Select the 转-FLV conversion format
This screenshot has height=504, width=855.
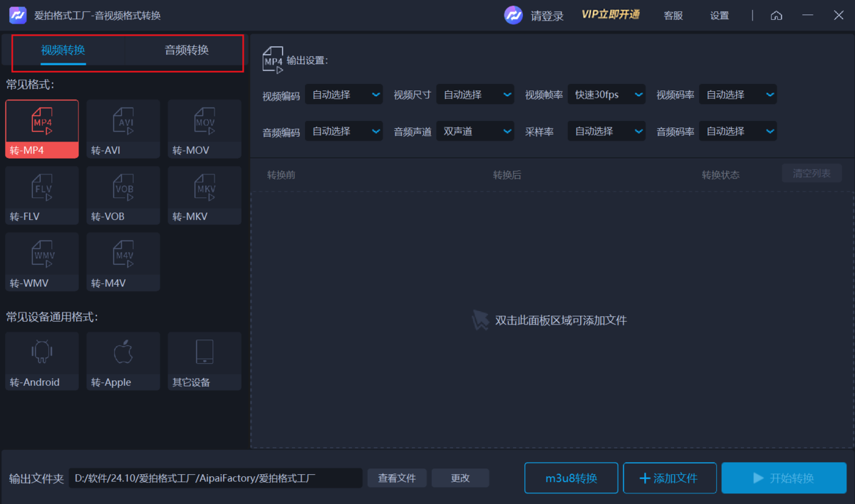pyautogui.click(x=41, y=195)
